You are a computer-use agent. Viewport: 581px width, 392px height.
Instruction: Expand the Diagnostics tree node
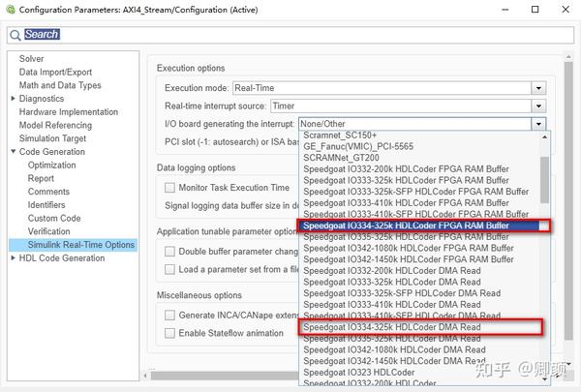[13, 99]
